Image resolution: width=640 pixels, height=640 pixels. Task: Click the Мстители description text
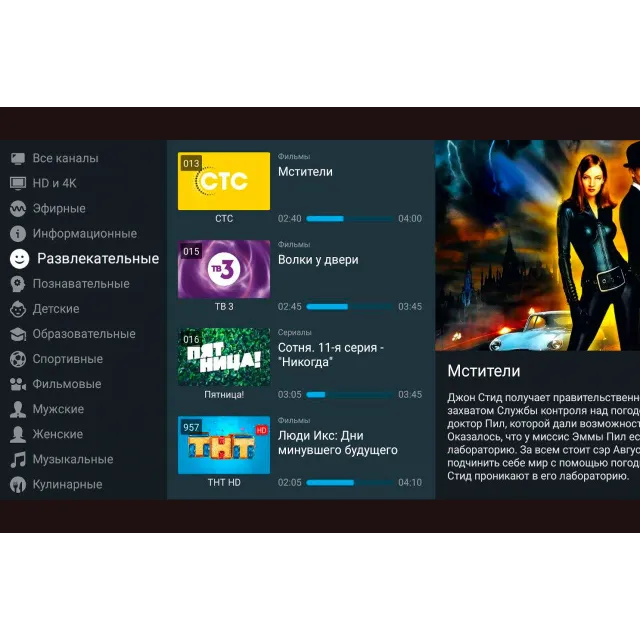[543, 437]
